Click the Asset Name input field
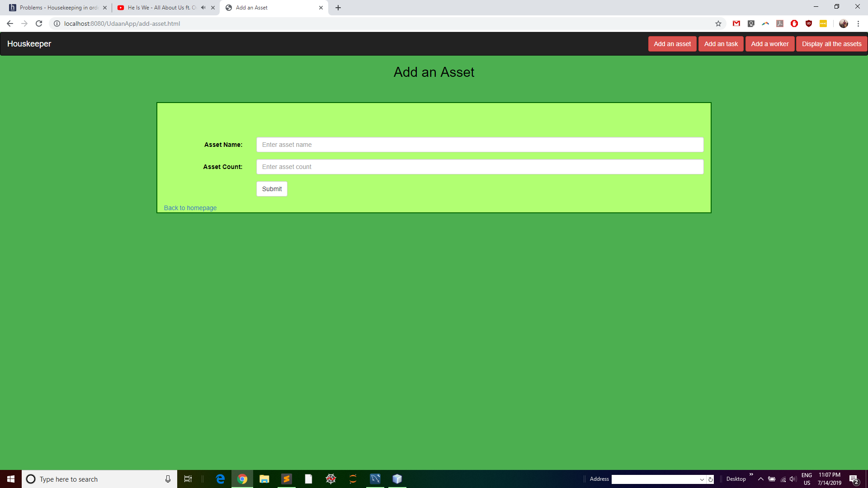 coord(480,144)
